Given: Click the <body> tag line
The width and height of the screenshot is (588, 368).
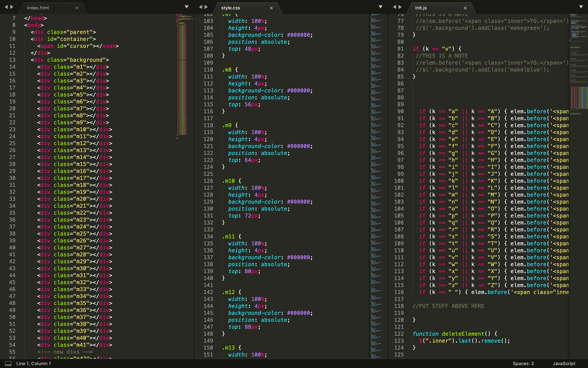Looking at the screenshot, I should point(34,25).
